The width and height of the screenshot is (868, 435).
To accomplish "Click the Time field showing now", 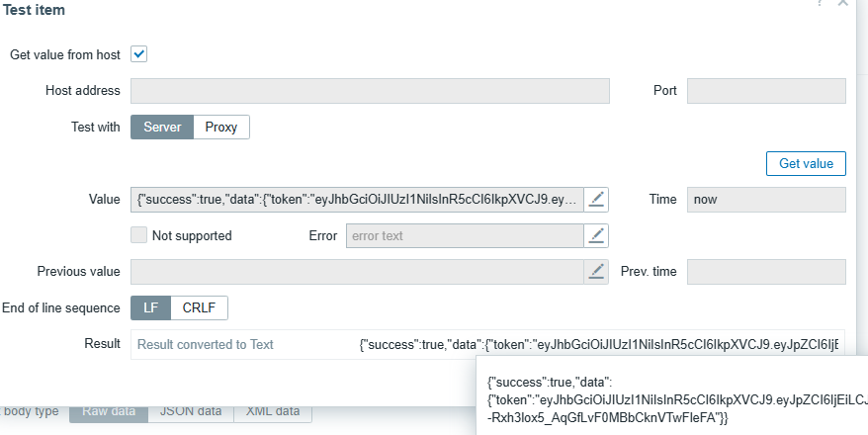I will point(766,199).
